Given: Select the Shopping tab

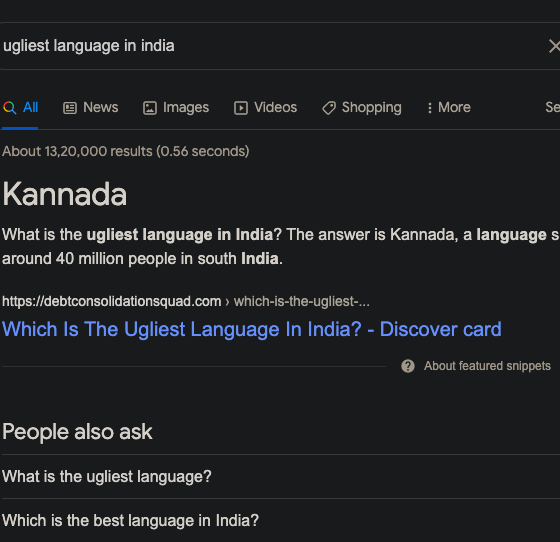Looking at the screenshot, I should (362, 107).
